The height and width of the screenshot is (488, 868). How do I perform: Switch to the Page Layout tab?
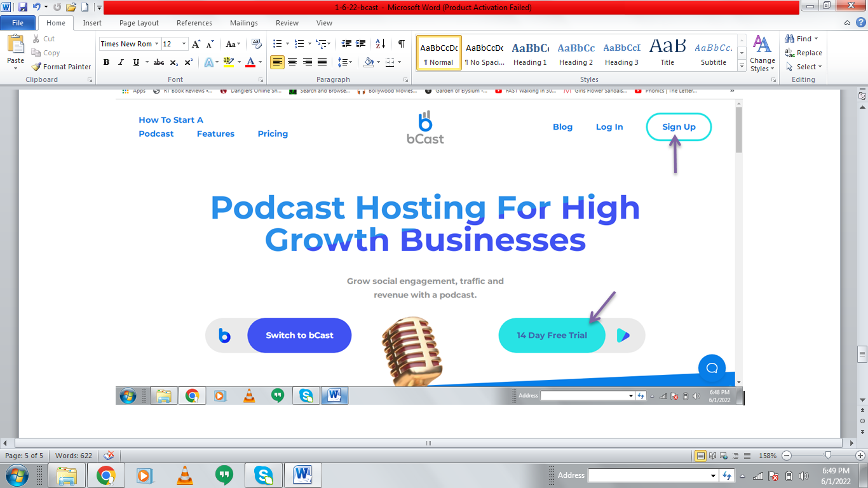(x=139, y=23)
